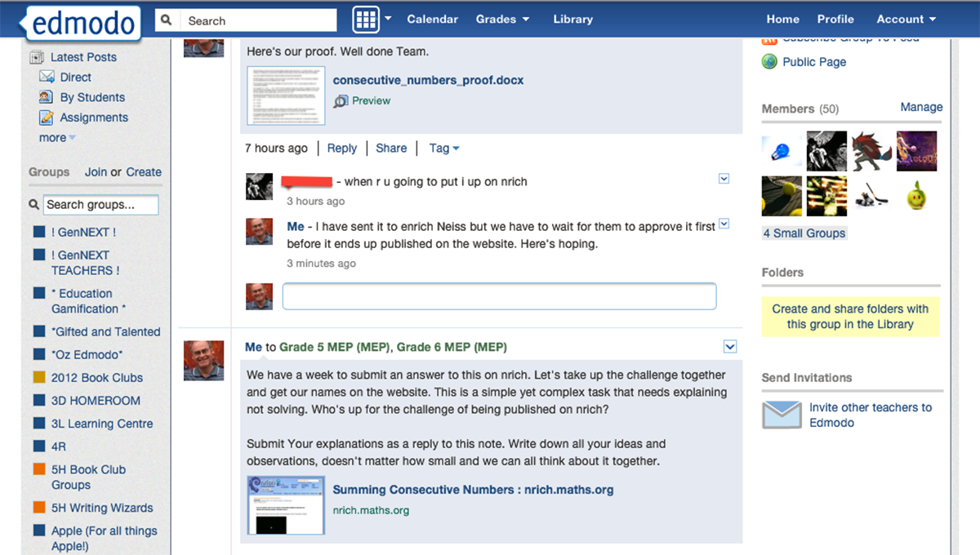
Task: Select the Assignments icon in sidebar
Action: pyautogui.click(x=47, y=117)
